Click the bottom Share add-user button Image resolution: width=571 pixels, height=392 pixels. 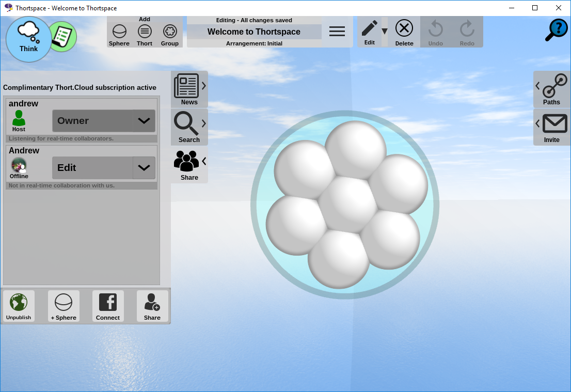pos(152,306)
